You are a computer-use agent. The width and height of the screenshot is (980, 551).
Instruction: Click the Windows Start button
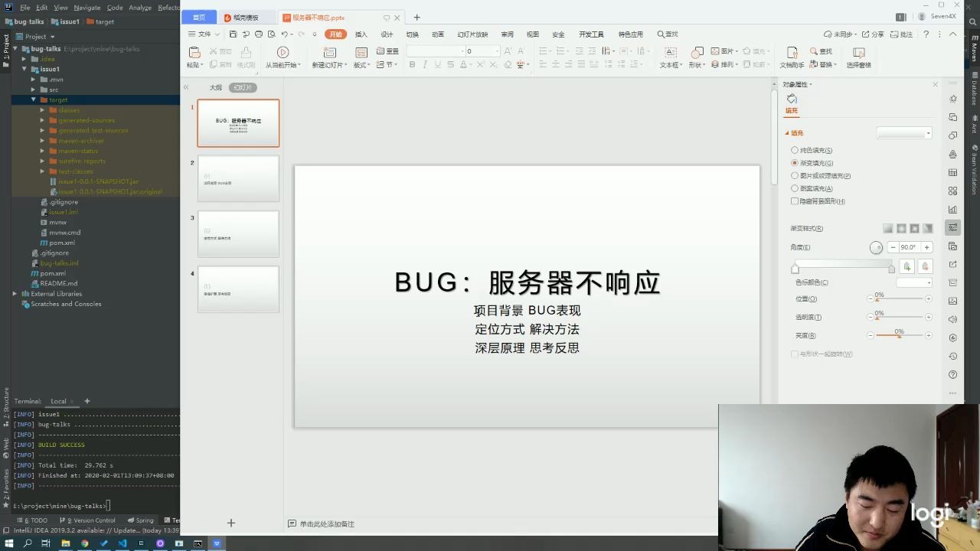click(9, 543)
